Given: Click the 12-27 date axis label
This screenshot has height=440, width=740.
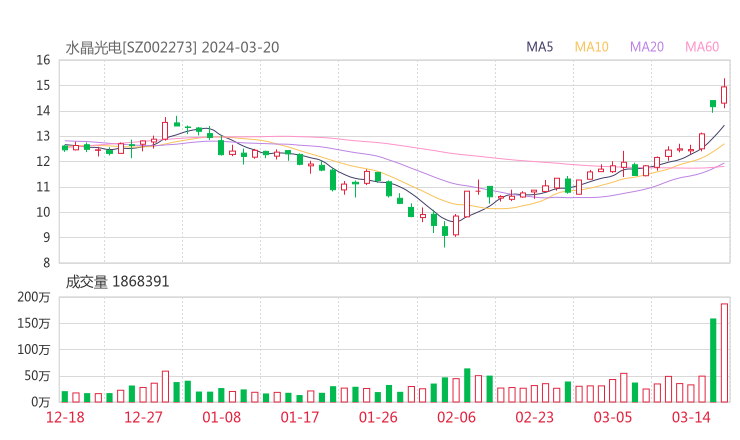Looking at the screenshot, I should coord(143,417).
